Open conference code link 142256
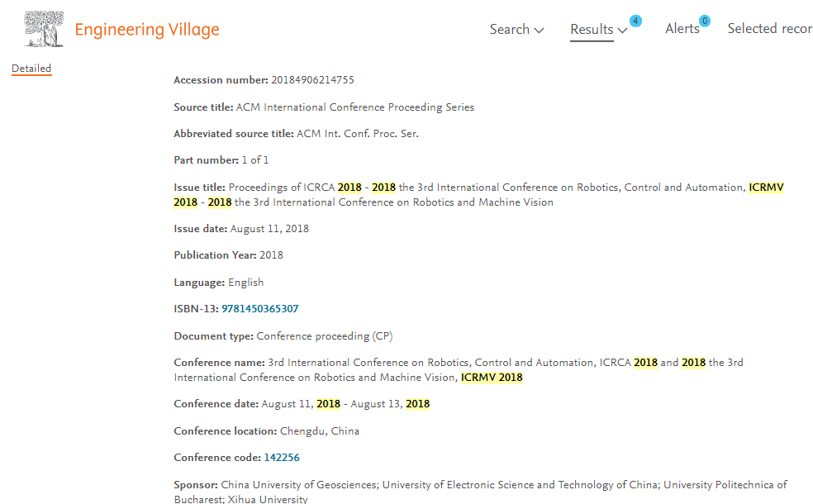Screen dimensions: 813x504 (x=282, y=458)
